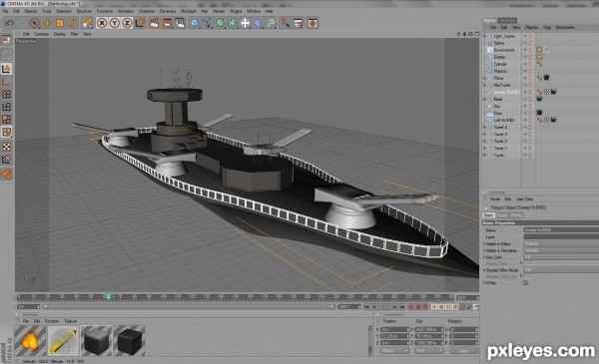Open the Tags menu in object manager

(x=547, y=28)
